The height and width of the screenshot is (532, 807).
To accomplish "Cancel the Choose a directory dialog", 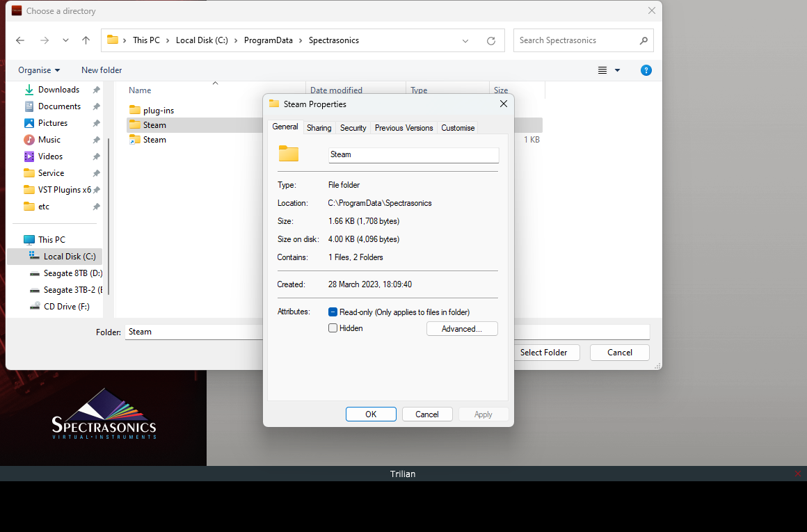I will tap(620, 353).
